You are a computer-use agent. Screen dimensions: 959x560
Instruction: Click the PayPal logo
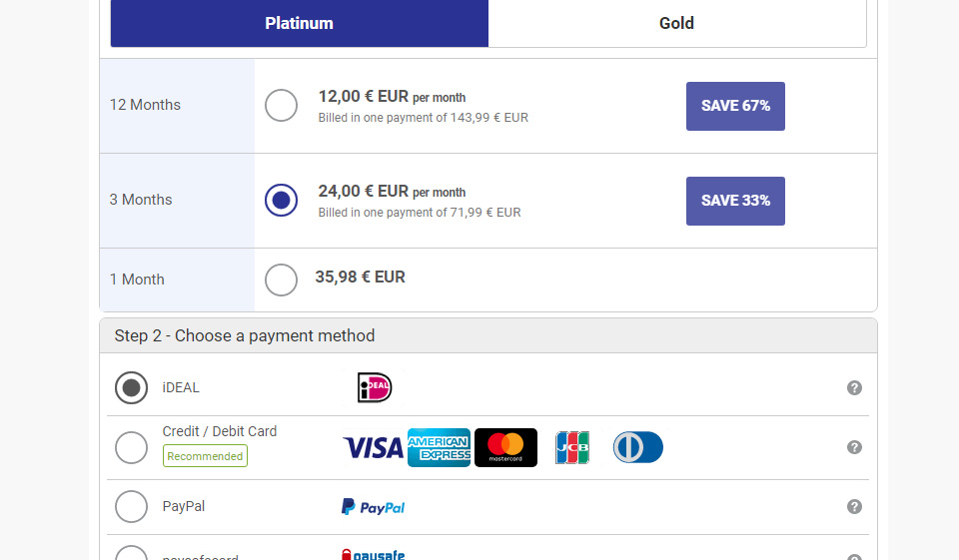373,507
